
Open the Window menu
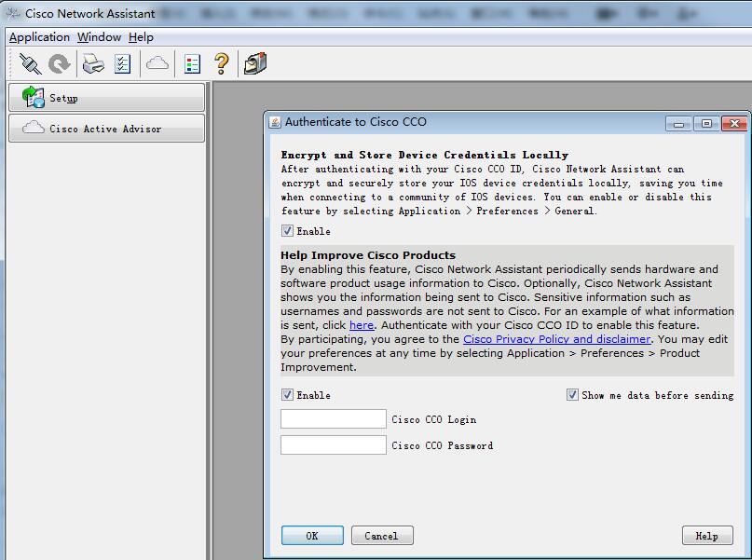(x=99, y=37)
